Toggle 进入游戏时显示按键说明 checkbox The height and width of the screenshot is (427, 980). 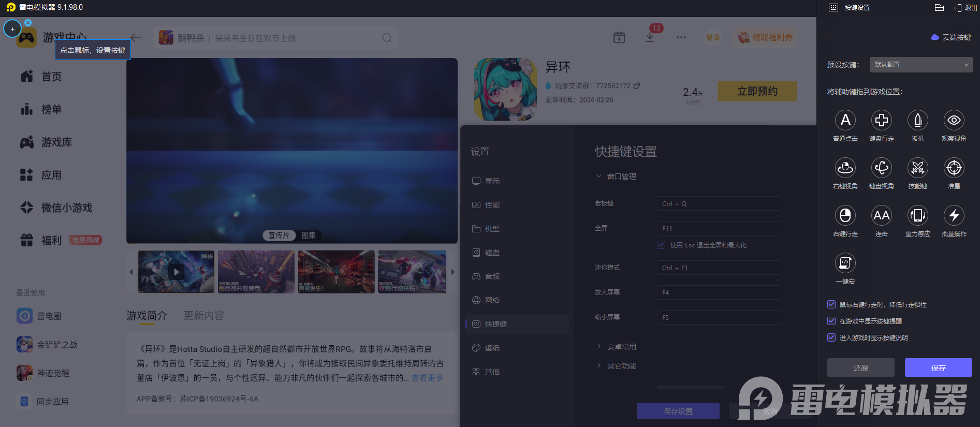pyautogui.click(x=831, y=337)
